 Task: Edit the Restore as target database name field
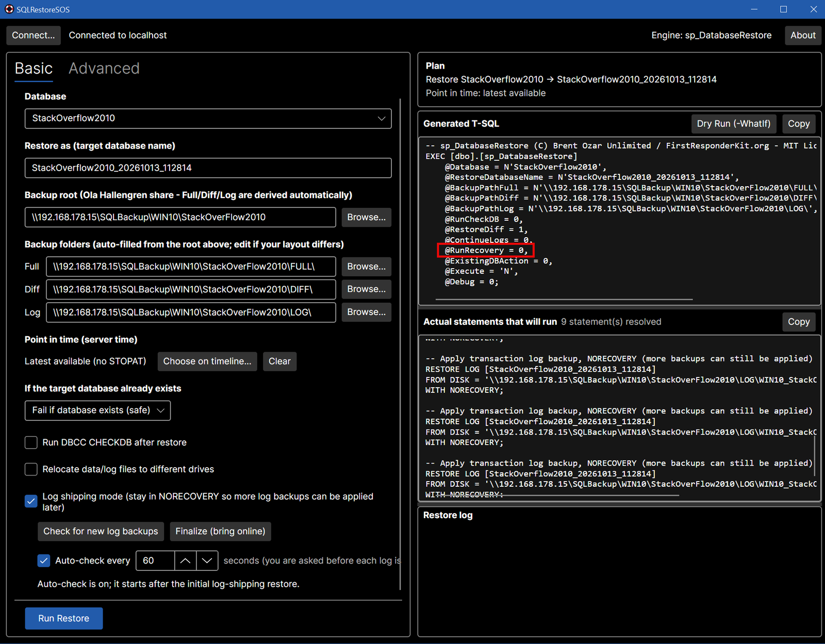pos(208,168)
